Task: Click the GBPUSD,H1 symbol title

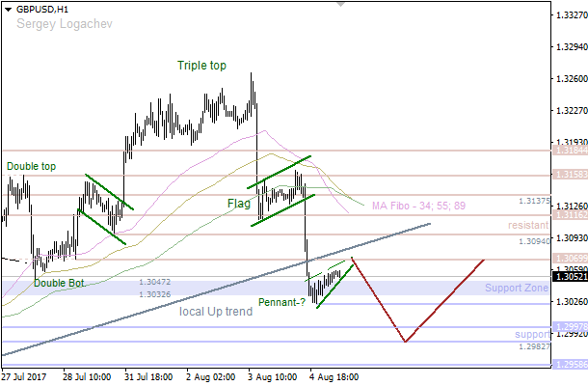Action: [x=42, y=9]
